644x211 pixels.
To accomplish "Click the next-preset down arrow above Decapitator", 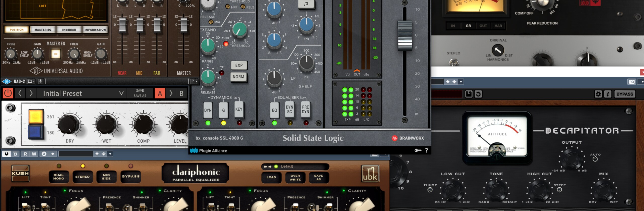I will [x=454, y=82].
